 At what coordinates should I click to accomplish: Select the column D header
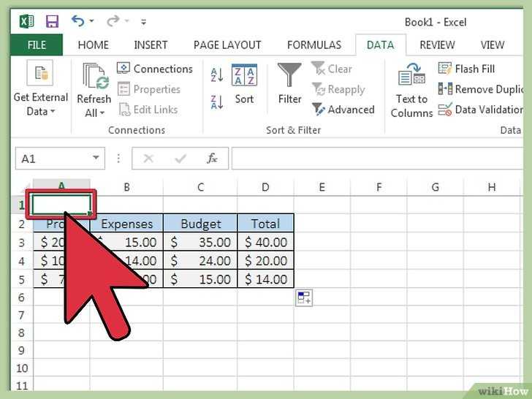tap(265, 187)
